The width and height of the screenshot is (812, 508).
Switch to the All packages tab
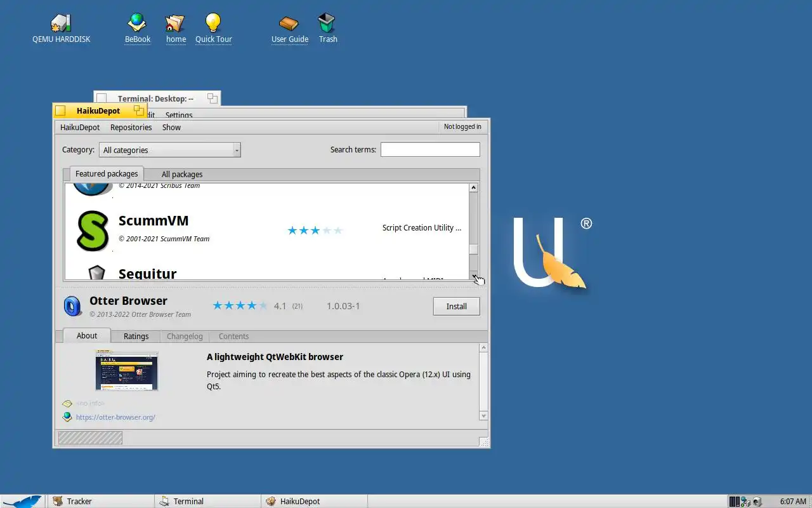[x=182, y=174]
